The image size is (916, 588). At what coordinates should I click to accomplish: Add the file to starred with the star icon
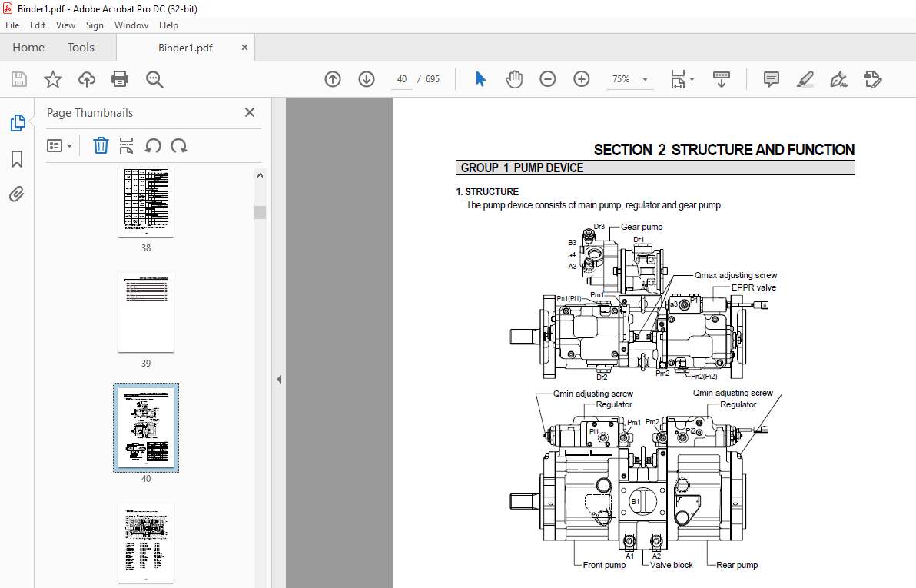(53, 79)
